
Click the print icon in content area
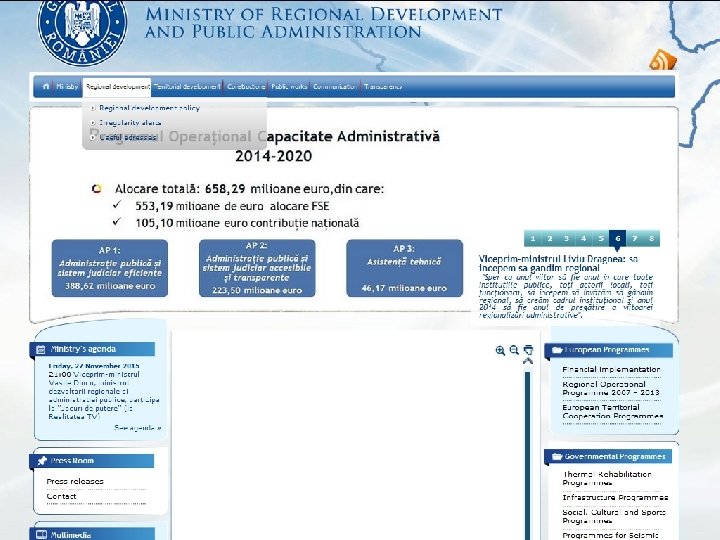tap(529, 350)
